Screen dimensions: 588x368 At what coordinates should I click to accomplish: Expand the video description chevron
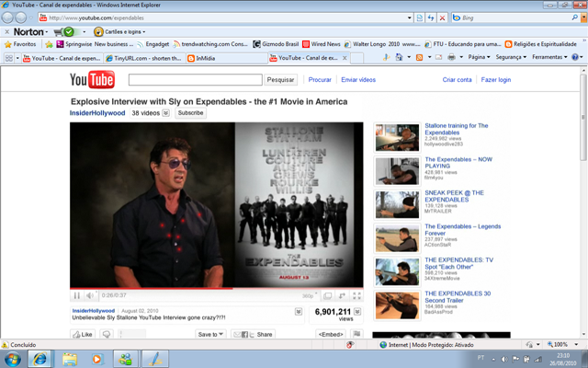[299, 311]
